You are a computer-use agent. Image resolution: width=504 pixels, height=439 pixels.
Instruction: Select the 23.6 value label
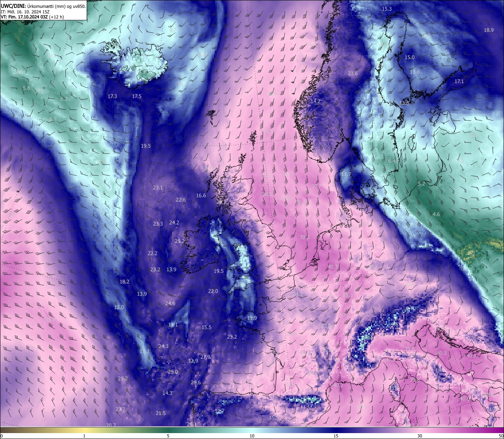click(353, 74)
